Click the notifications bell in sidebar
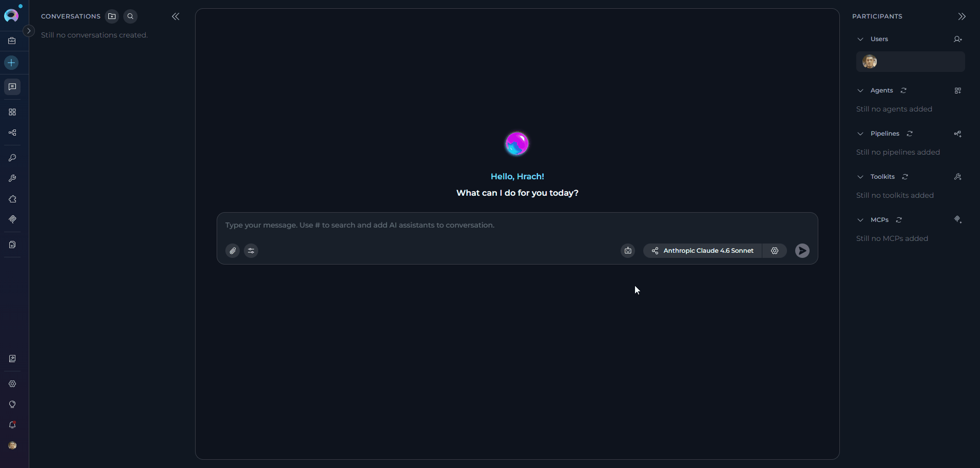 click(12, 425)
